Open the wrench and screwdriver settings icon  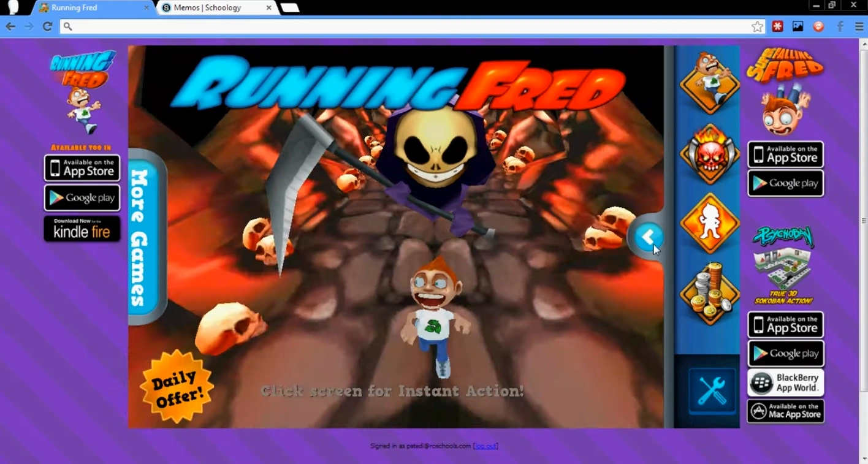pos(712,390)
